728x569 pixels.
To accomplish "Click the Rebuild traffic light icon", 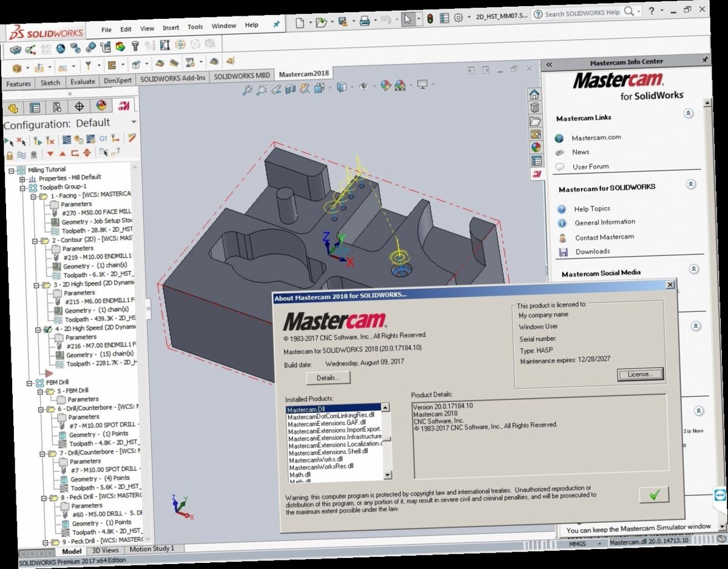I will pyautogui.click(x=430, y=19).
